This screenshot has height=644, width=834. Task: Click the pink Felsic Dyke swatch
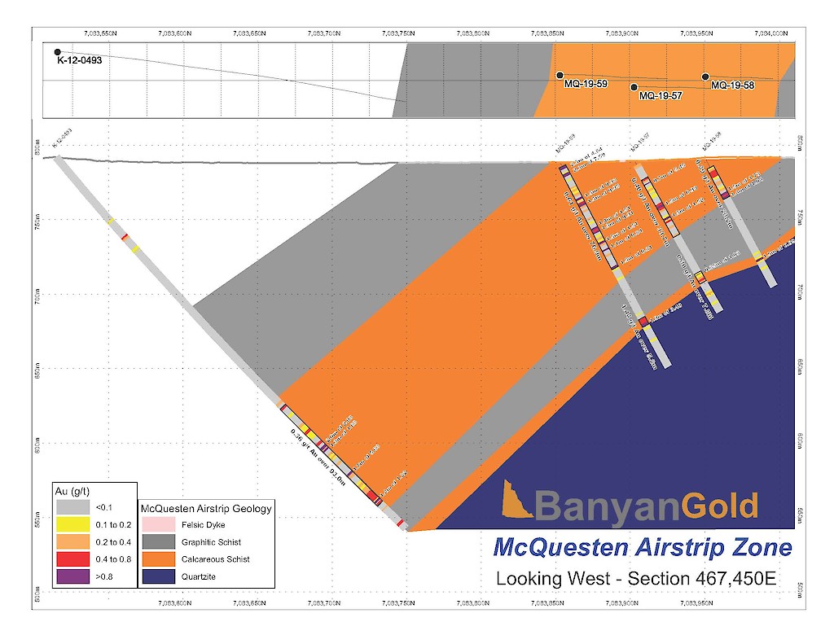tap(160, 525)
